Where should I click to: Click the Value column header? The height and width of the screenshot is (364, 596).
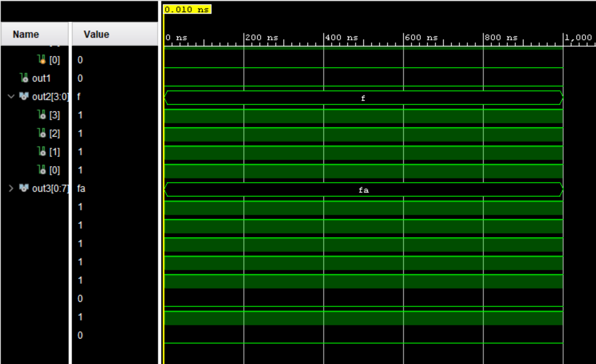(x=96, y=35)
